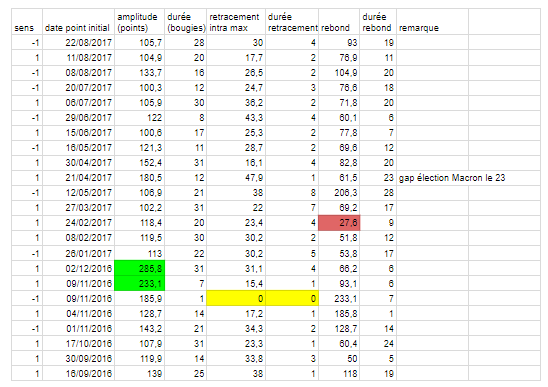The width and height of the screenshot is (548, 387).
Task: Select the retracement cell 36,2
Action: click(236, 103)
